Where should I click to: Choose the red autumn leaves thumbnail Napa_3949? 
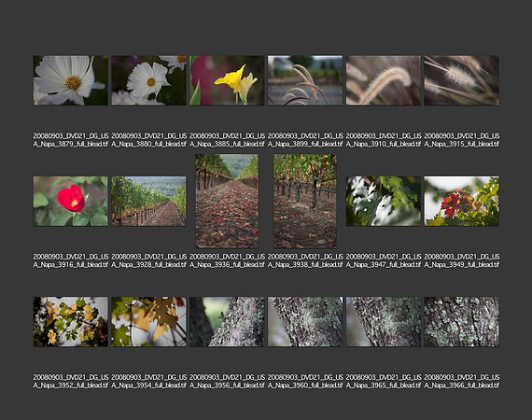click(x=461, y=202)
